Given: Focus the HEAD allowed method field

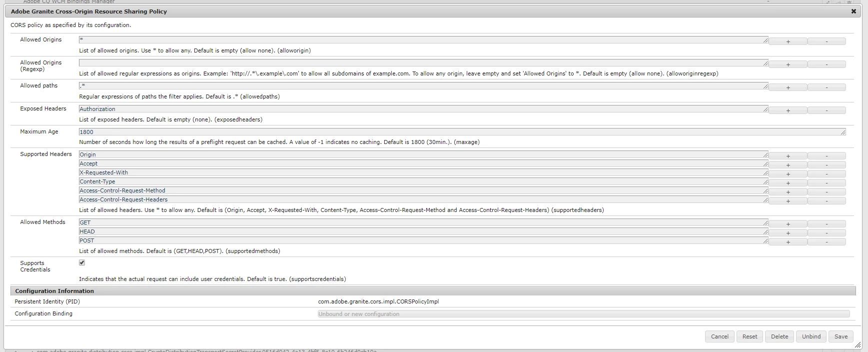Looking at the screenshot, I should [x=423, y=231].
